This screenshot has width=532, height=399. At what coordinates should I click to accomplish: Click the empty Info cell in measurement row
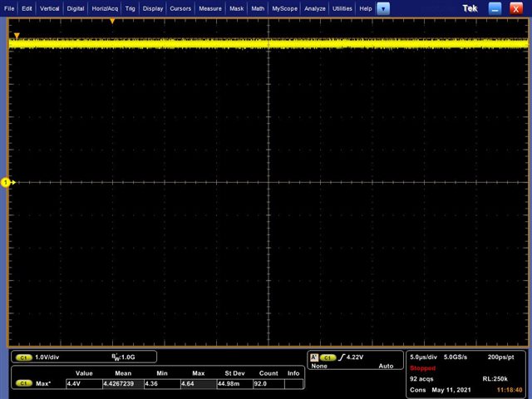pyautogui.click(x=293, y=384)
